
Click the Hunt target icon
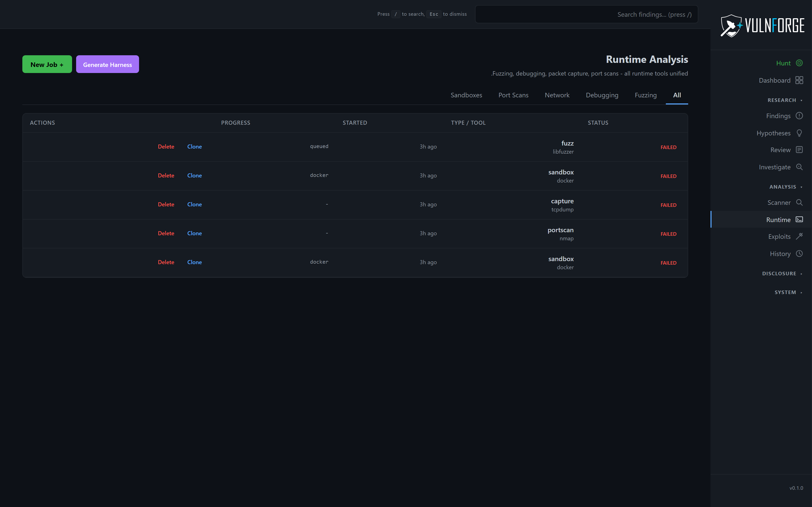799,63
